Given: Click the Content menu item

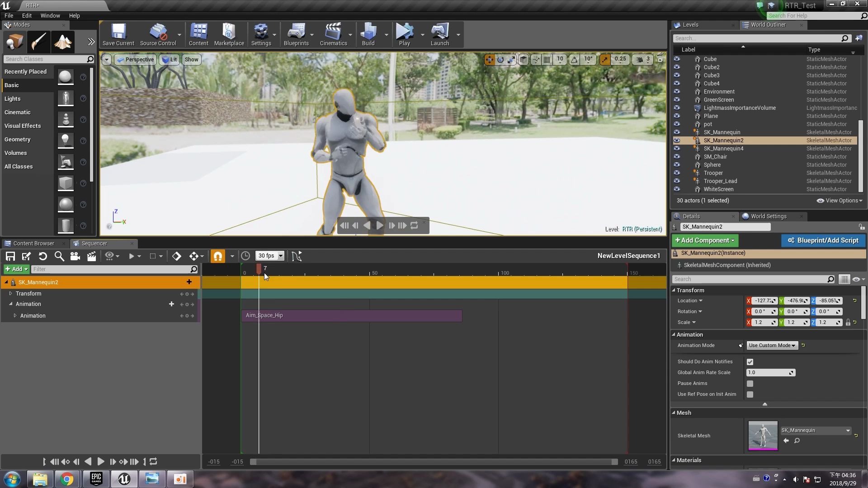Looking at the screenshot, I should pos(198,34).
